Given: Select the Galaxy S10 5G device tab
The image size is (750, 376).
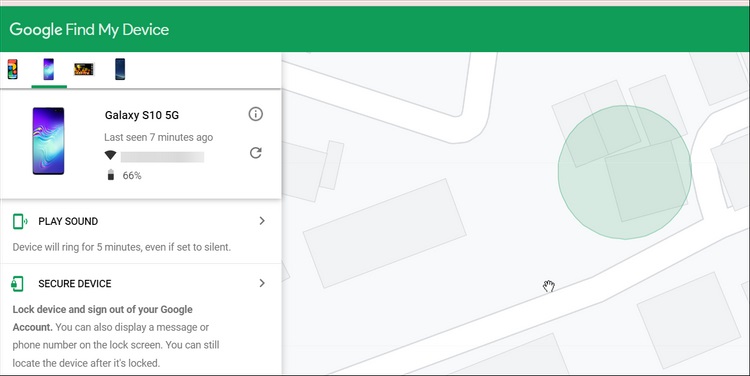Looking at the screenshot, I should 49,69.
